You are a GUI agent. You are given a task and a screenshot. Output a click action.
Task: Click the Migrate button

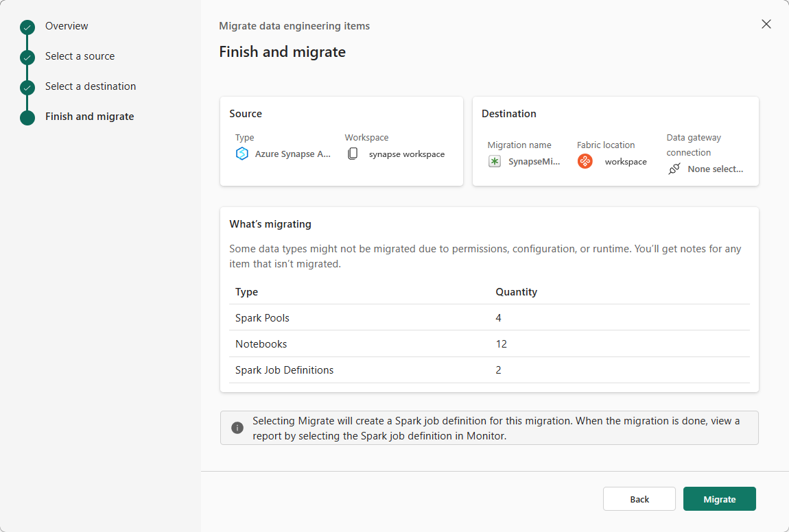(x=719, y=499)
